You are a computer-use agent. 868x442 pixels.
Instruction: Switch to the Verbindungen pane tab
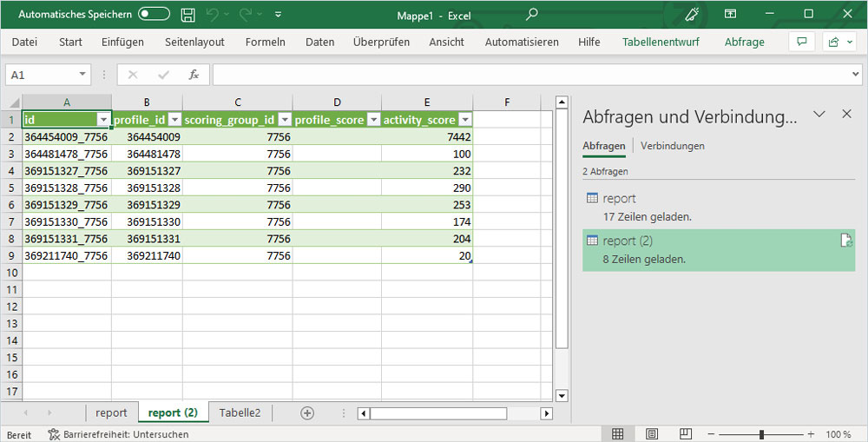pyautogui.click(x=673, y=146)
